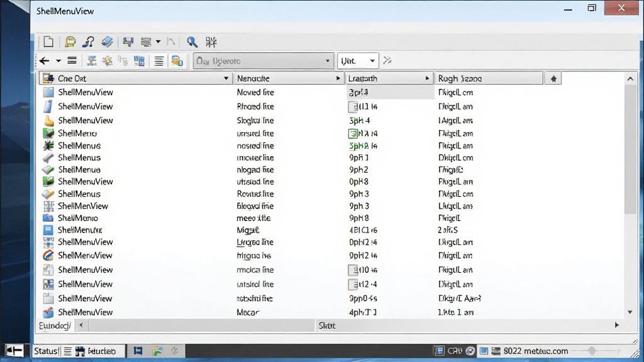This screenshot has width=644, height=362.
Task: Click the 'ShellMenView' name above ShellMano
Action: point(82,206)
